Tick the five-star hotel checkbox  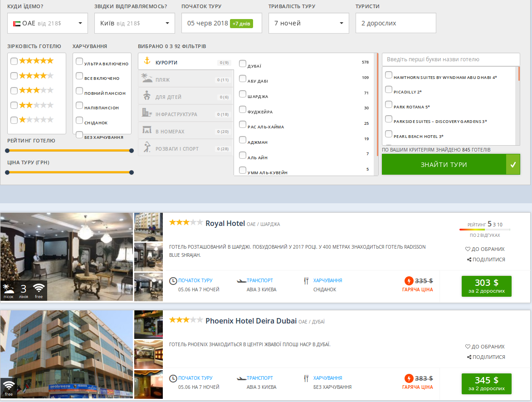click(x=15, y=61)
